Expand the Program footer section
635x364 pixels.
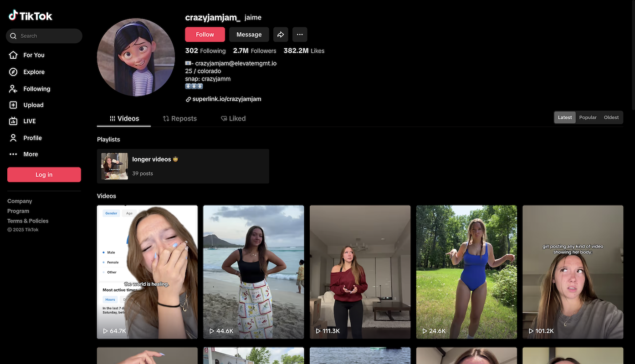click(x=18, y=211)
